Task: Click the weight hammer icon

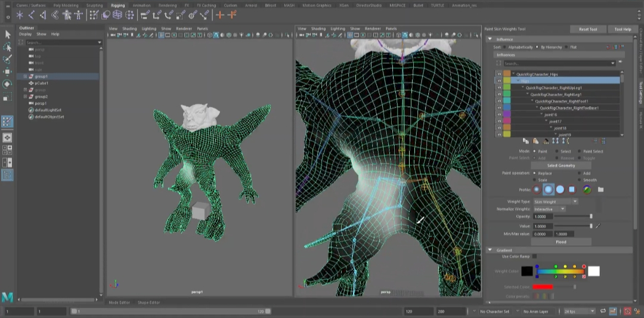Action: (546, 141)
